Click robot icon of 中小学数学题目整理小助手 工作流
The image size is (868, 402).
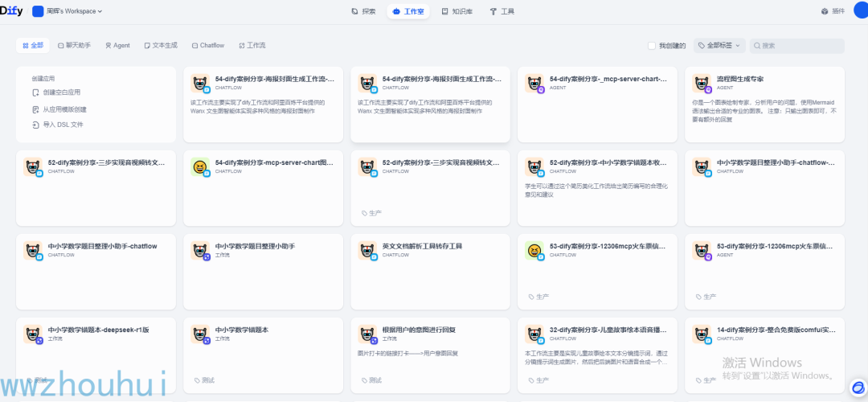[x=200, y=250]
